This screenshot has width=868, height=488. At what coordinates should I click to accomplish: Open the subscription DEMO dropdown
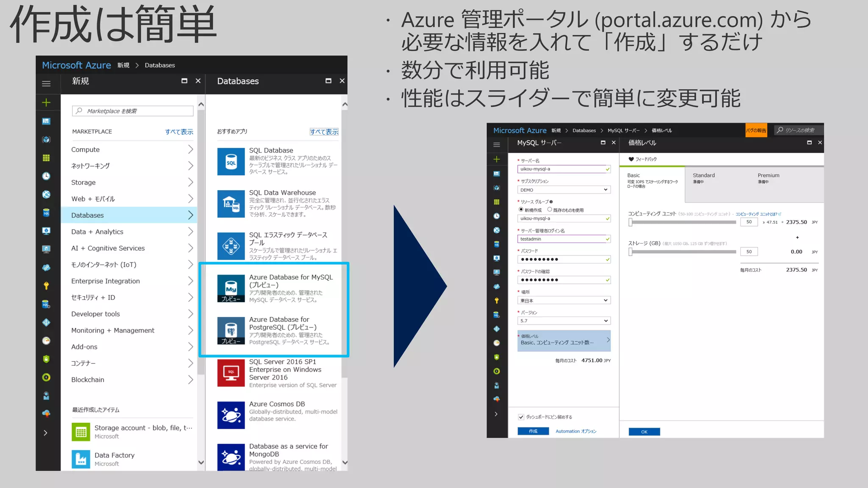[564, 190]
